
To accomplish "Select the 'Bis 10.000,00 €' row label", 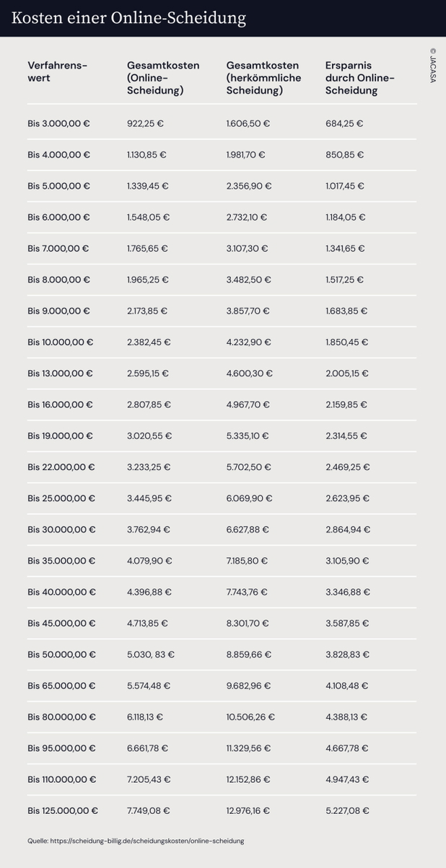I will click(x=60, y=342).
